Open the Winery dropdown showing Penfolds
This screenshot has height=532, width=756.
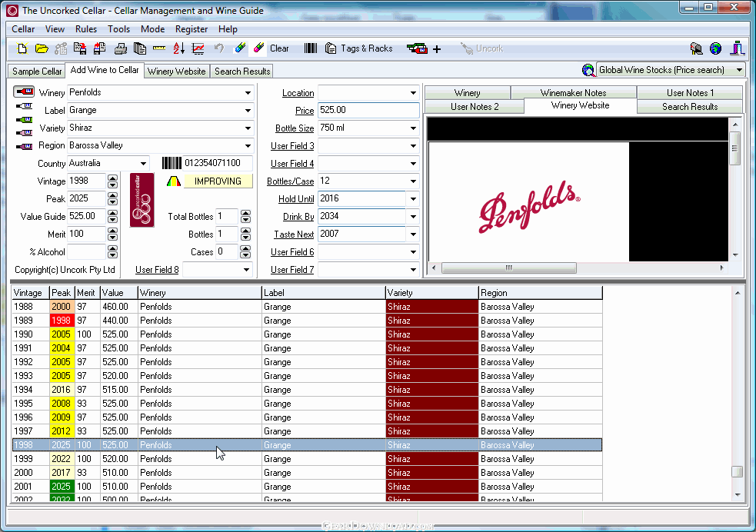coord(248,92)
